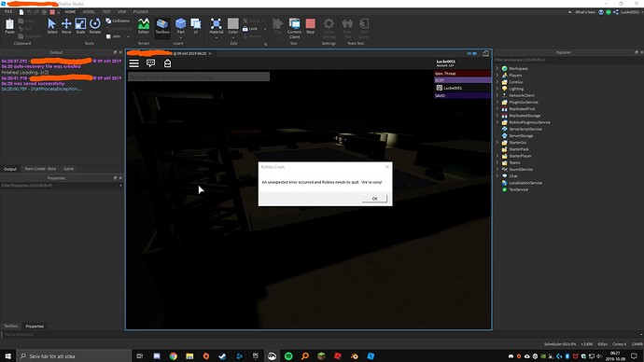Switch to the MODEL ribbon tab

tap(89, 12)
